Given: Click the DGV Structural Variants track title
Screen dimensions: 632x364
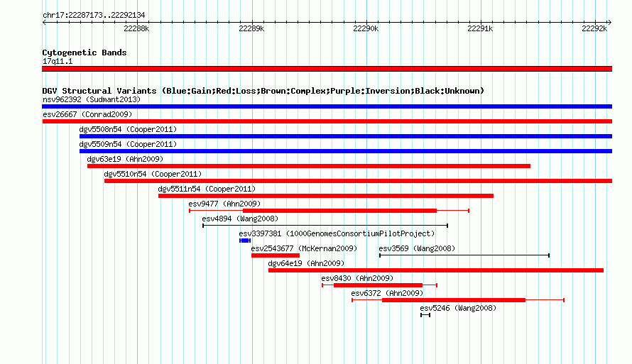Looking at the screenshot, I should [263, 91].
